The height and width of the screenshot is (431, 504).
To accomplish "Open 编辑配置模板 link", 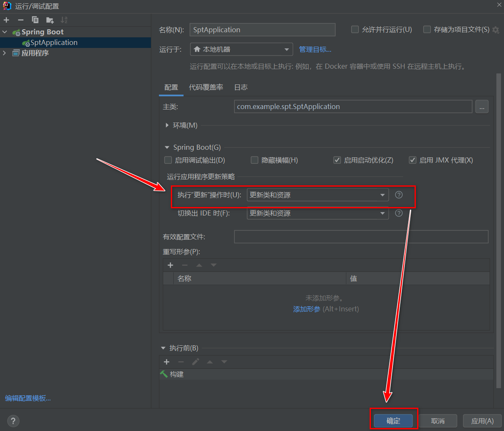I will coord(28,398).
